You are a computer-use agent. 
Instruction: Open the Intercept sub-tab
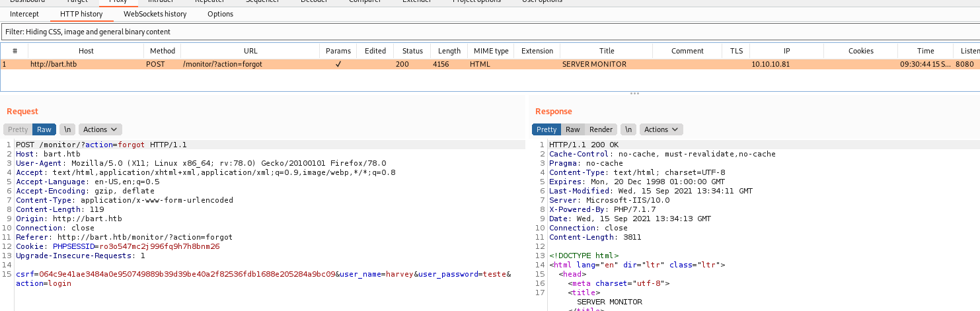24,14
